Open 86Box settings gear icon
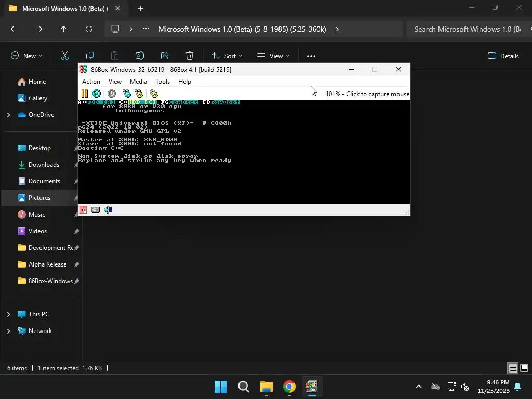Screen dimensions: 532x399 [154, 94]
